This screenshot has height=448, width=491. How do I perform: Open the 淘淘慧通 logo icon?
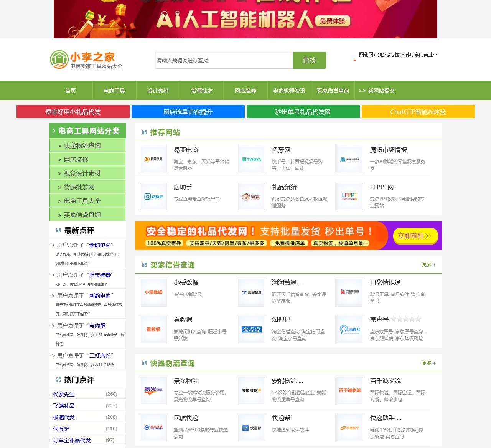[x=252, y=292]
